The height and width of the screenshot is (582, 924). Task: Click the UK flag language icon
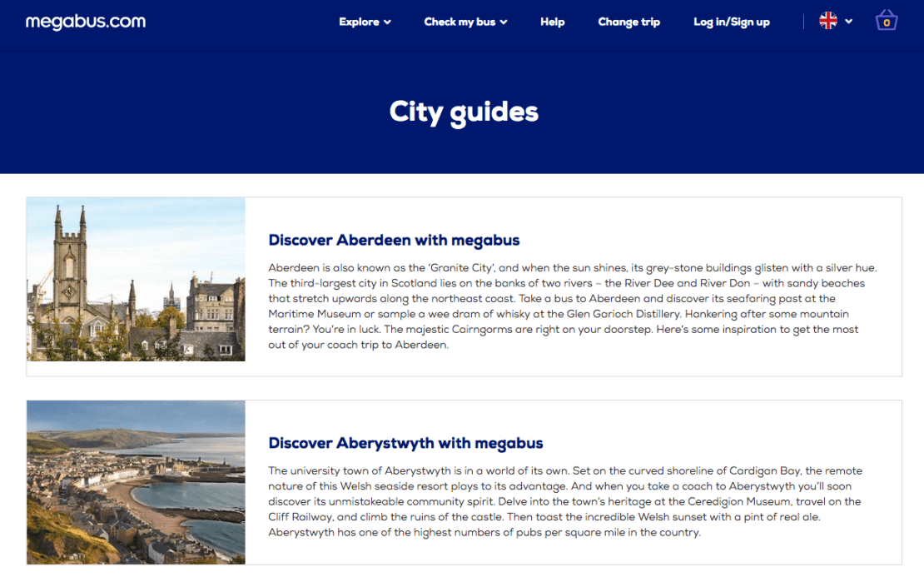coord(828,21)
